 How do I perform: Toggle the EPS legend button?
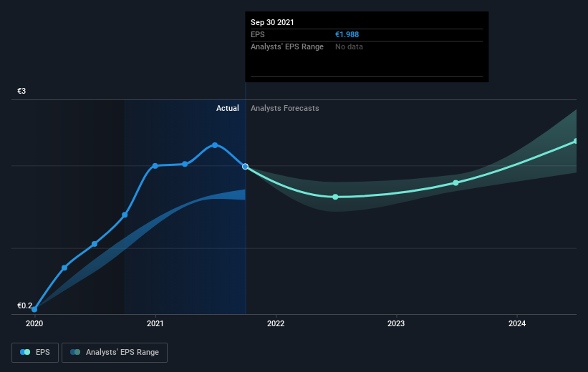click(35, 352)
